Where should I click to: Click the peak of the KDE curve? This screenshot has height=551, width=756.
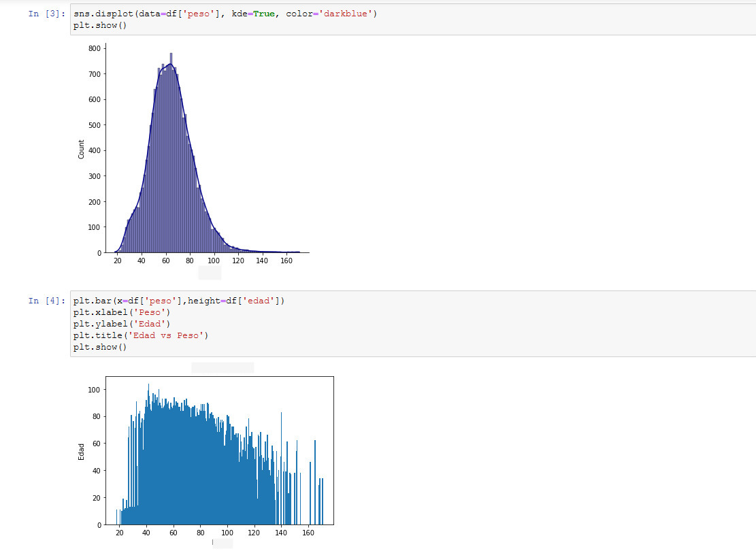169,65
